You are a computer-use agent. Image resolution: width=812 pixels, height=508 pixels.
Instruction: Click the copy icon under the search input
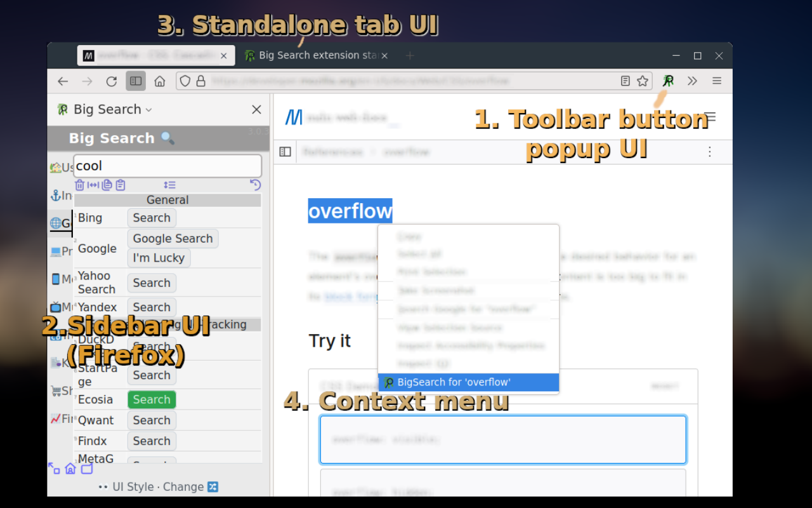(107, 185)
